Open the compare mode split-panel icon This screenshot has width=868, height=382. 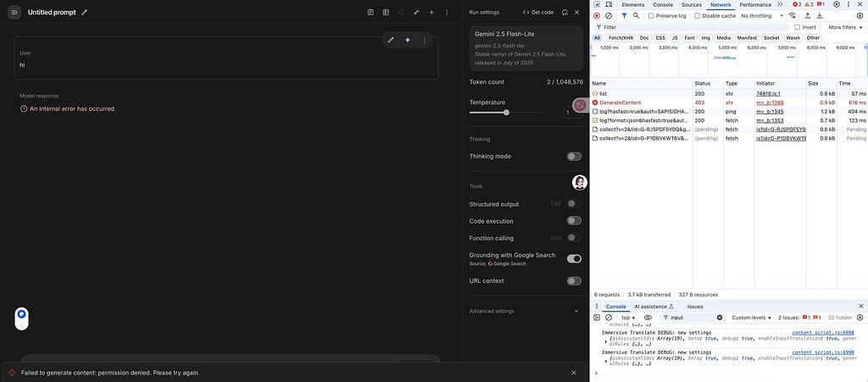pos(386,12)
